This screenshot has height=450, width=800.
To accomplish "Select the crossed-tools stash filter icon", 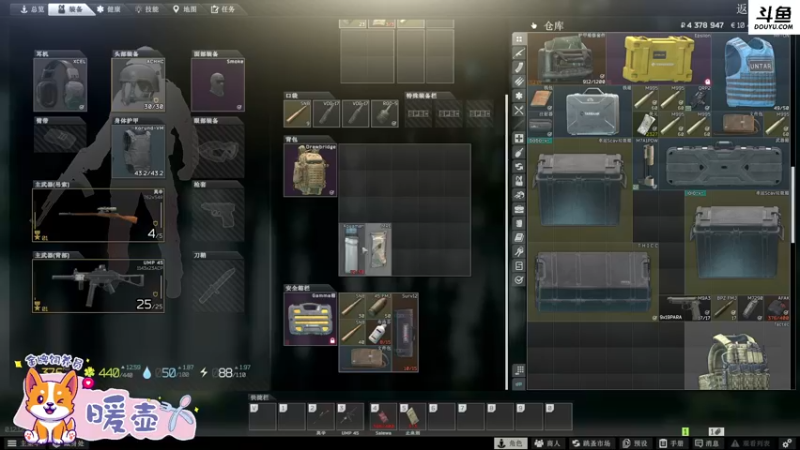I will [x=519, y=110].
